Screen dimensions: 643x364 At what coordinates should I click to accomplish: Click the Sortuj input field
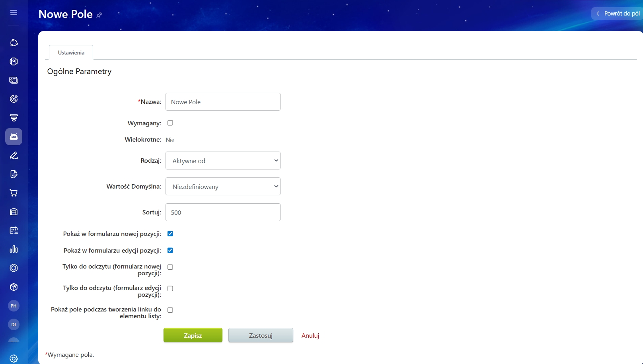pos(223,212)
